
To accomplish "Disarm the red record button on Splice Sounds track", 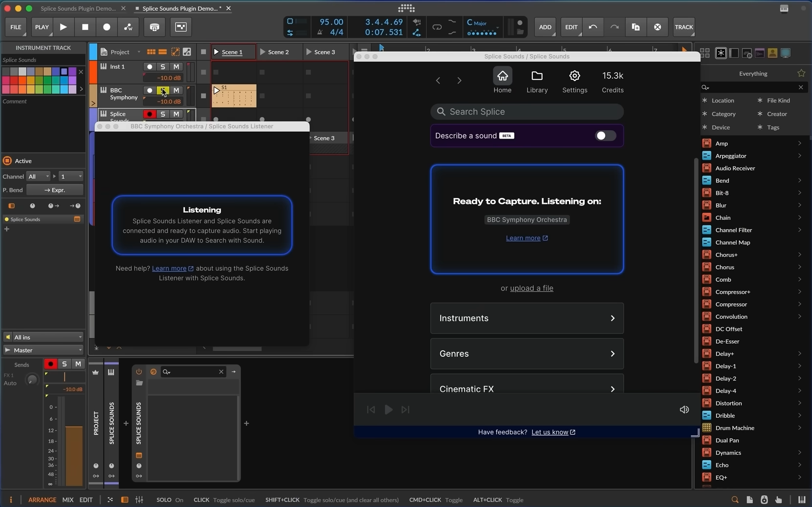I will [150, 114].
